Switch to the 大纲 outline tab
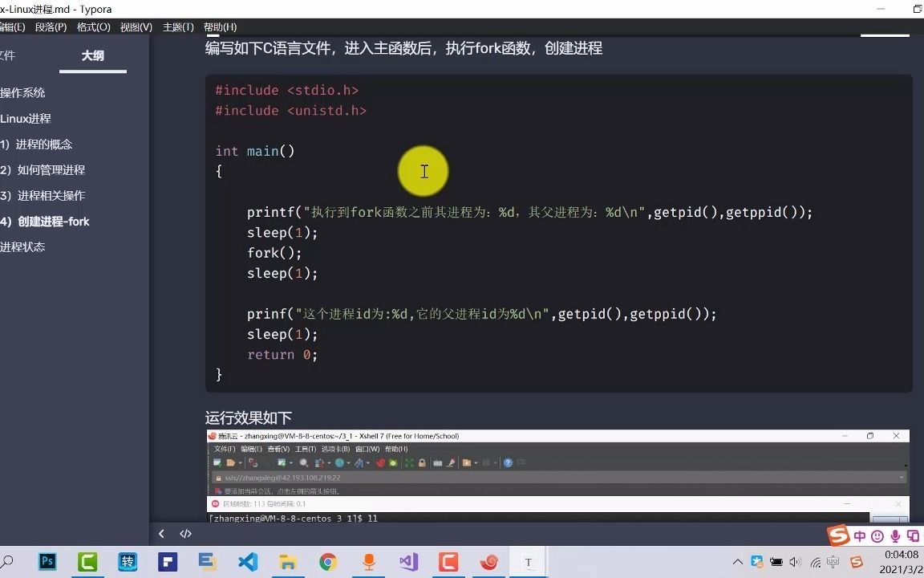Image resolution: width=924 pixels, height=578 pixels. (92, 56)
